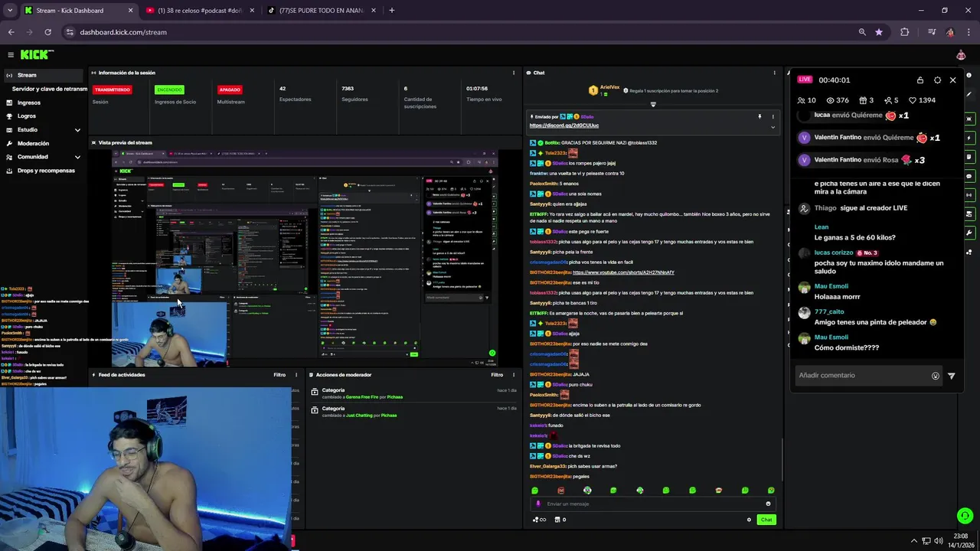Screen dimensions: 980x551
Task: Click the wrench icon in right sidebar strip
Action: 969,233
